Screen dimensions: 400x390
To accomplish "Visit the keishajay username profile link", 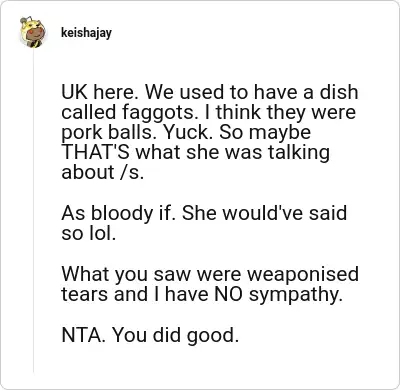I will 86,33.
